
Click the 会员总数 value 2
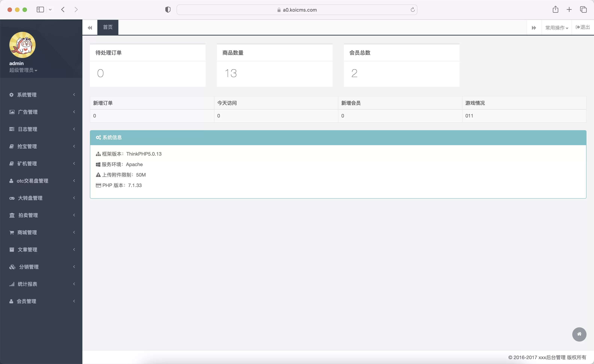click(x=354, y=73)
